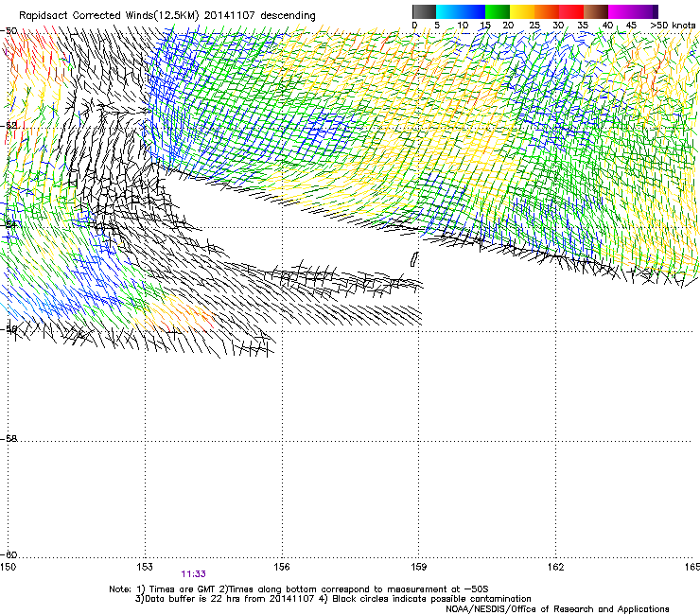Click the longitude label 159

pyautogui.click(x=418, y=567)
